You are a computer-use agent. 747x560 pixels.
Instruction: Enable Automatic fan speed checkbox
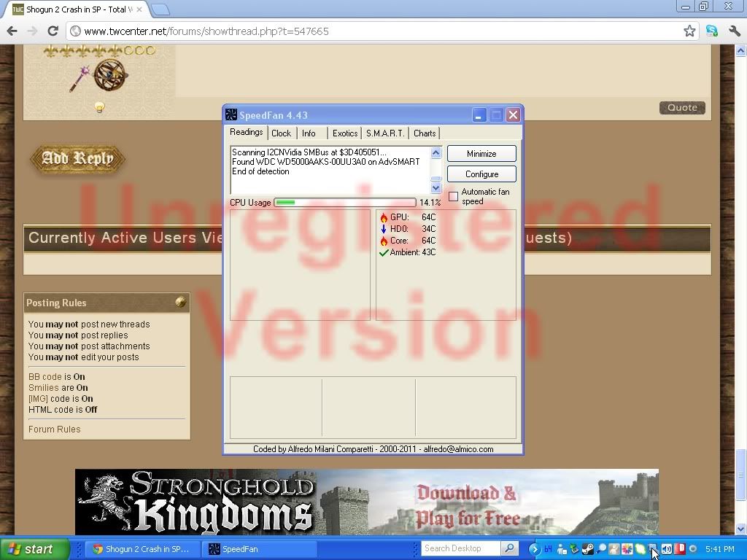[453, 197]
